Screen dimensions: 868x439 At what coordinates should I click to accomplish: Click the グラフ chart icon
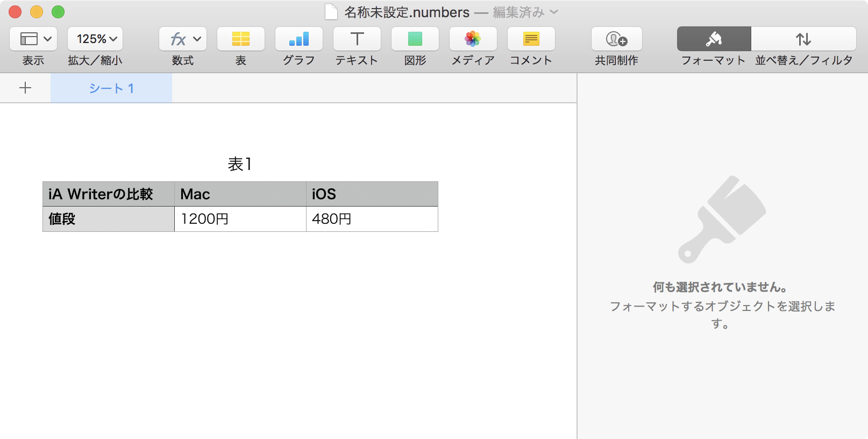coord(299,39)
